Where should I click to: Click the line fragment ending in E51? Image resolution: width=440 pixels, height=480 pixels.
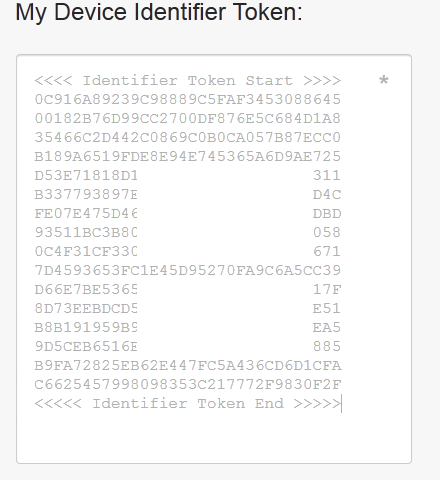pos(327,309)
